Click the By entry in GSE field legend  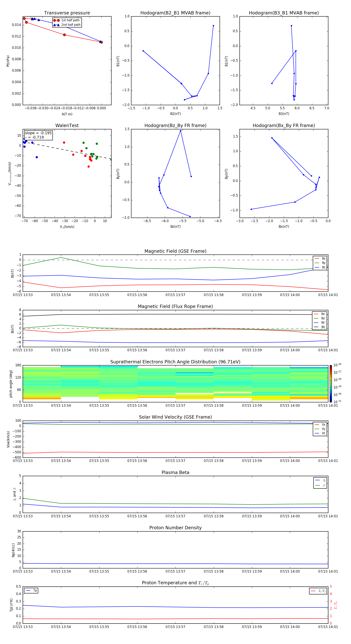coord(320,263)
